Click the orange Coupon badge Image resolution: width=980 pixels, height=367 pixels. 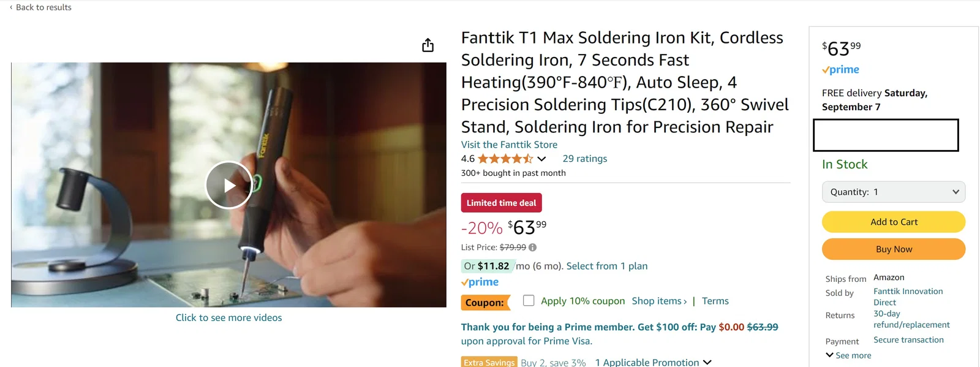coord(486,302)
